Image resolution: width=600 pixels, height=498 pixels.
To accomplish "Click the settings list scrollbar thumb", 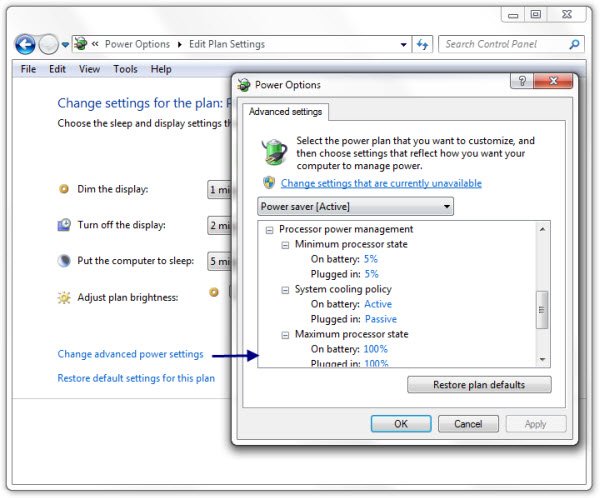I will 542,310.
